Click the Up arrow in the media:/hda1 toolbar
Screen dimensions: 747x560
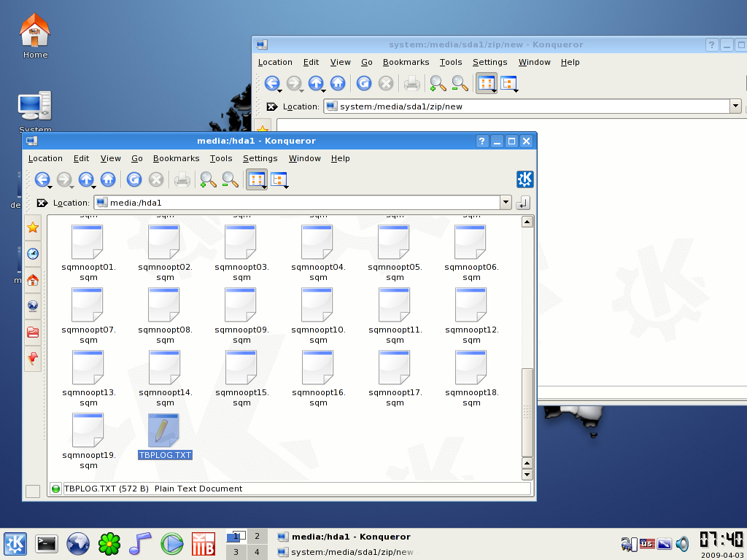(86, 179)
